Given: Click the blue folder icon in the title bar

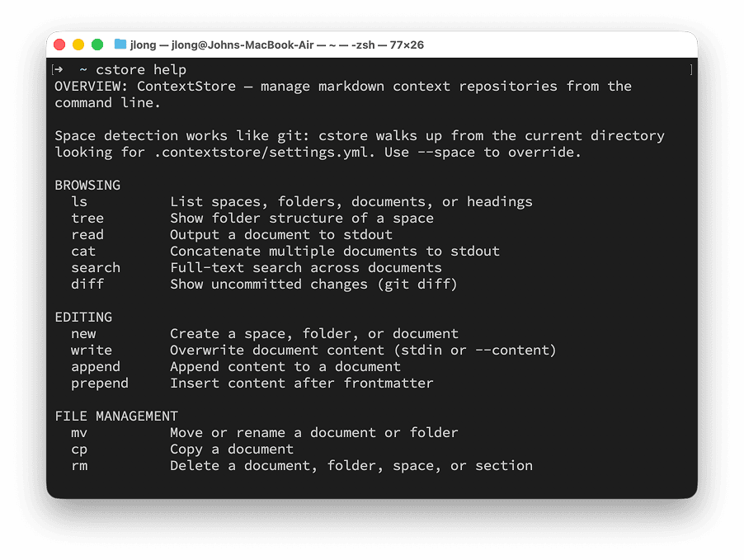Looking at the screenshot, I should 119,45.
